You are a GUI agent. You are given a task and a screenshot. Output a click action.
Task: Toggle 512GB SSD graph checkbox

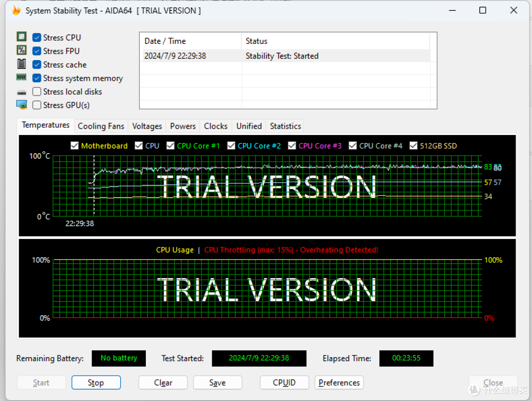[x=413, y=145]
